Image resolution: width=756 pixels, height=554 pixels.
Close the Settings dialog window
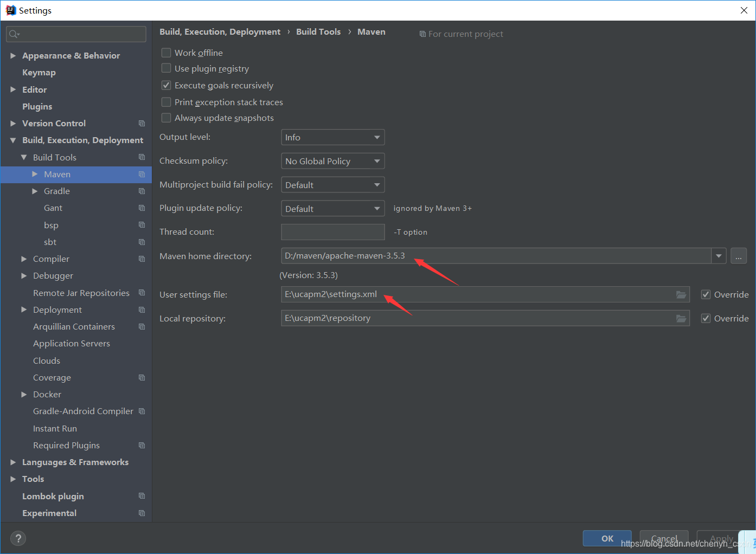tap(744, 10)
